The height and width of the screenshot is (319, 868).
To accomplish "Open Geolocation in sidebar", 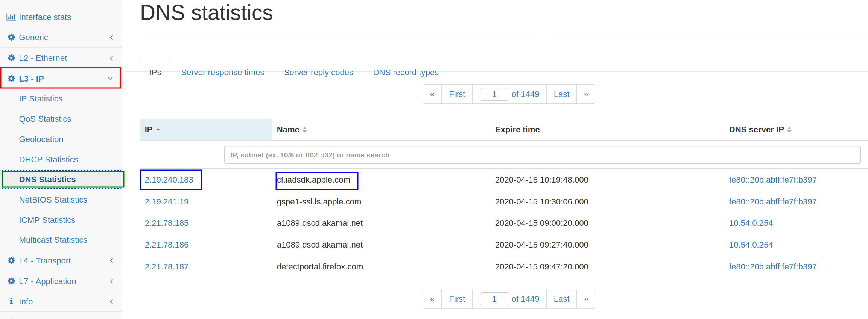I will click(x=41, y=139).
